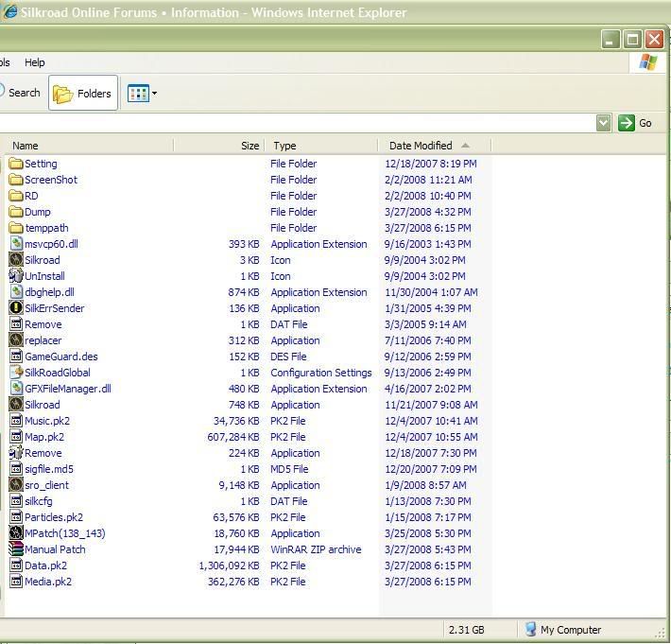Click the date '7/11/2006 7:40 PM'
Viewport: 671px width, 644px height.
[427, 340]
